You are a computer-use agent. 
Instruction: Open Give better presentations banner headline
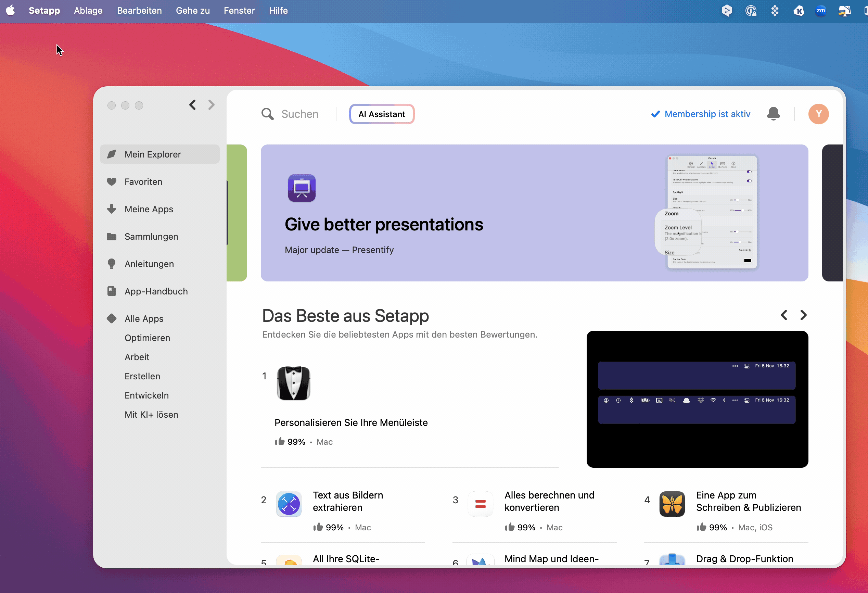coord(384,224)
